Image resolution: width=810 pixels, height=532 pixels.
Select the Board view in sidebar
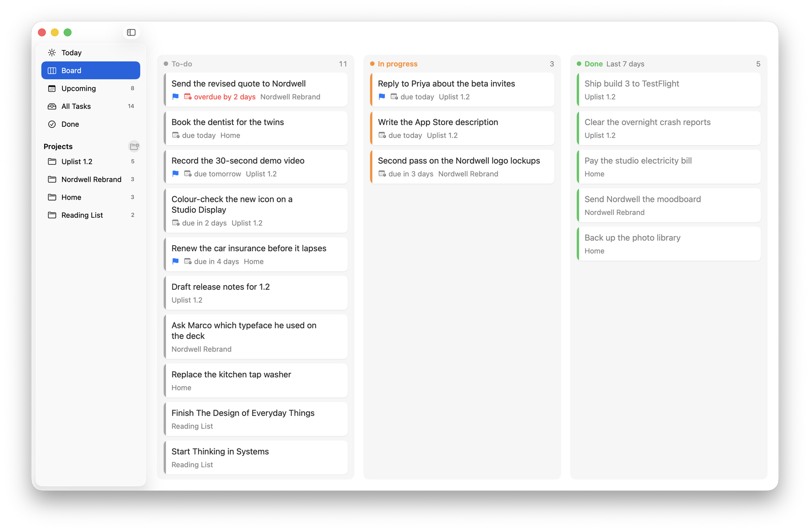point(91,71)
